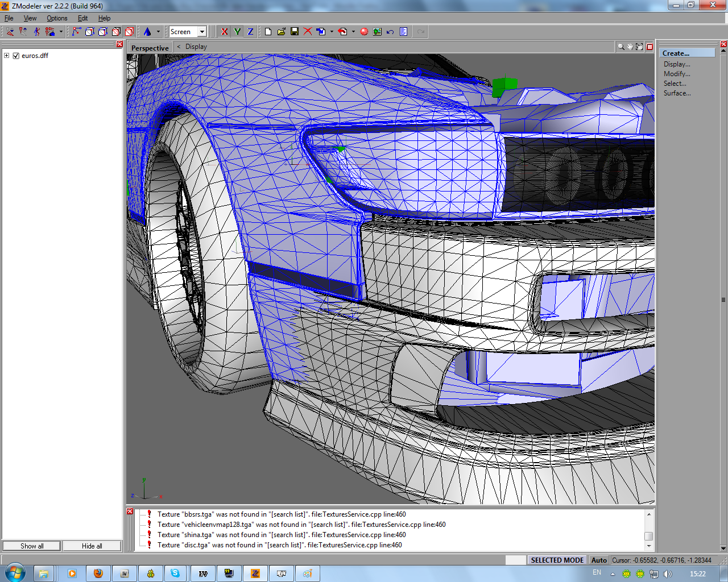This screenshot has height=582, width=728.
Task: Click the Hide all button
Action: 92,546
